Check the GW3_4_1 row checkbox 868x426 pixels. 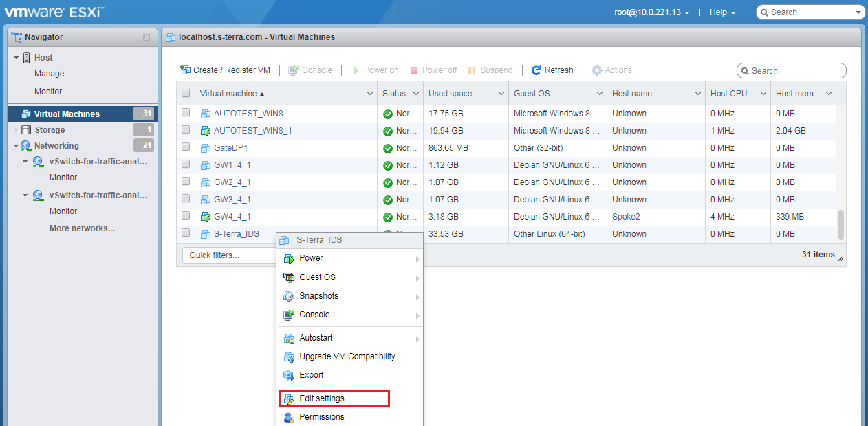186,198
